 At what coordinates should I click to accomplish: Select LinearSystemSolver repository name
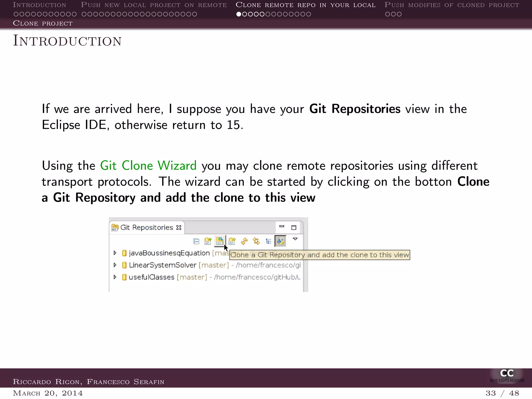(x=163, y=265)
